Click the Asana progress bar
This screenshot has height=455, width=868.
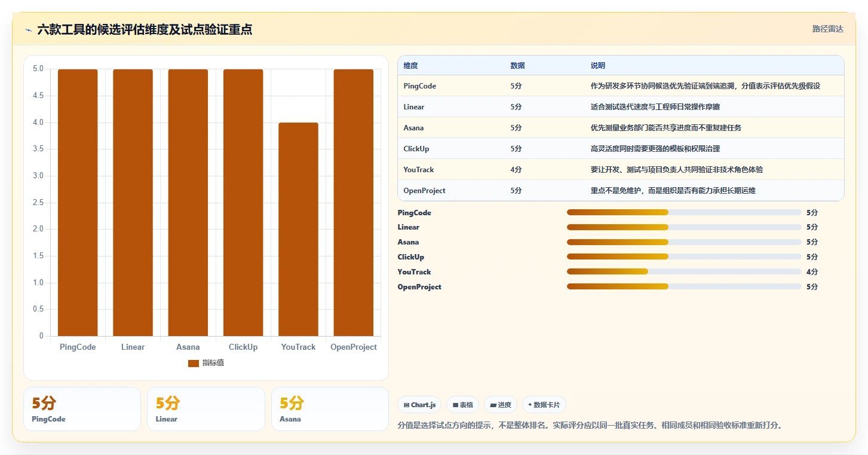[684, 242]
